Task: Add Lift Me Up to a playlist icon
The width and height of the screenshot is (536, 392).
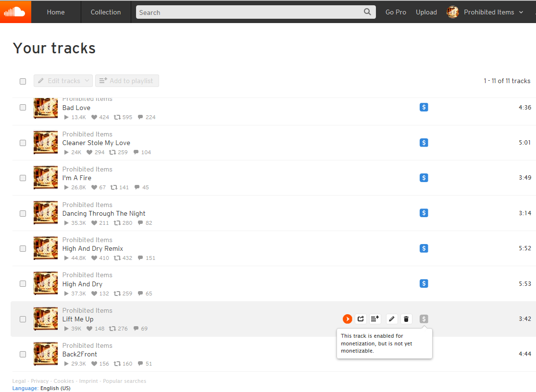Action: [x=375, y=319]
